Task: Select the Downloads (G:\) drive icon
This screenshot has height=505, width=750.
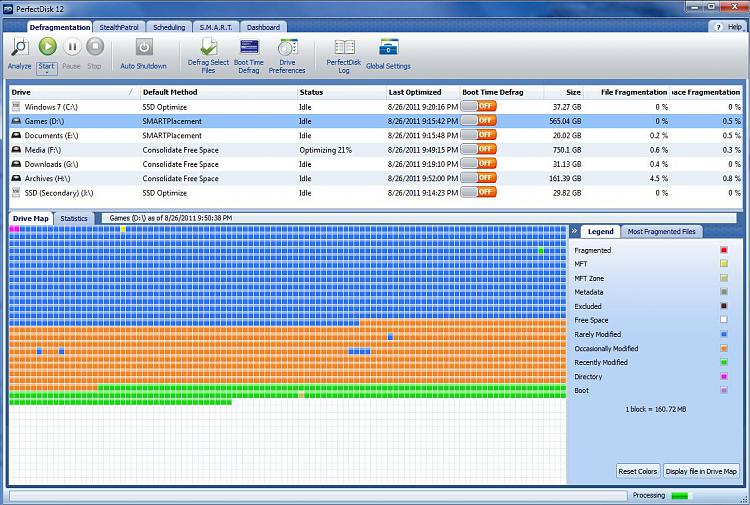Action: 16,164
